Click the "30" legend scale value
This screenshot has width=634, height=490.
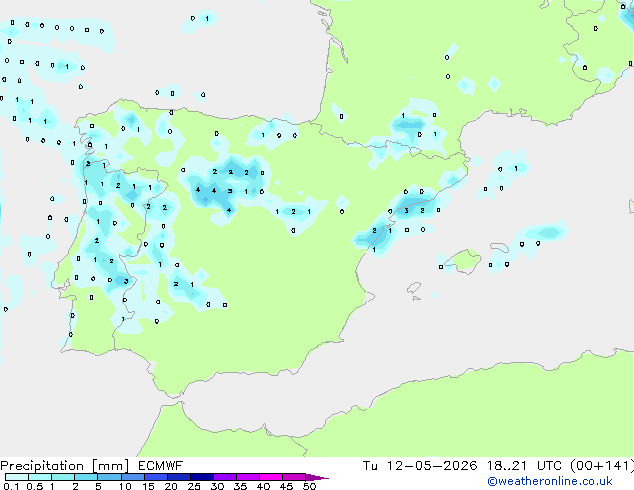coord(217,486)
